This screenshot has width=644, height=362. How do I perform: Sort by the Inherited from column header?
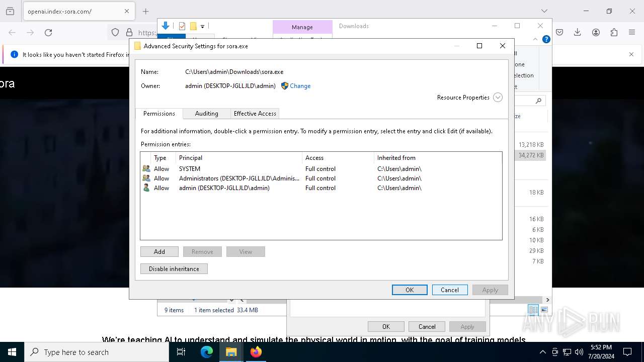pos(438,158)
